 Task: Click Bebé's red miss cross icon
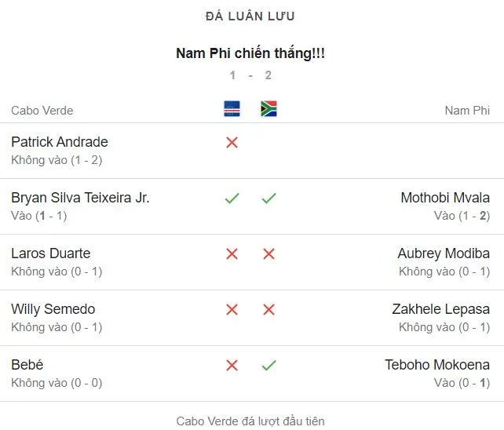pos(232,366)
